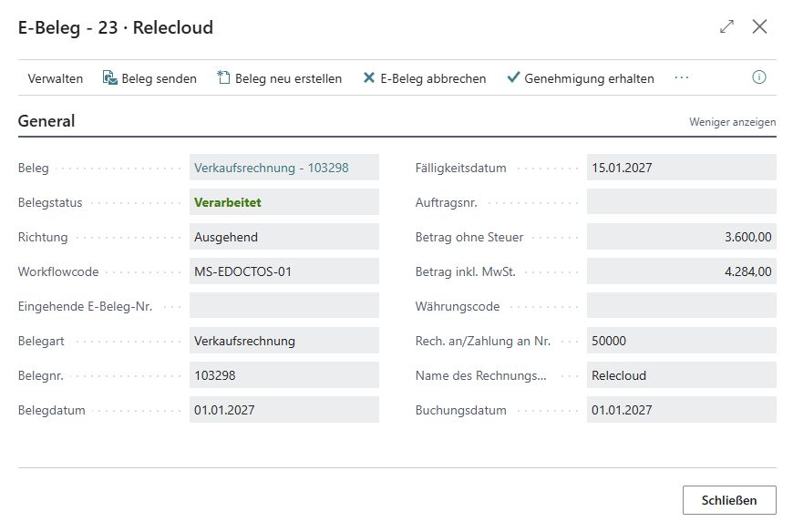Click the Verarbeitet status value
This screenshot has width=793, height=532.
click(x=228, y=202)
